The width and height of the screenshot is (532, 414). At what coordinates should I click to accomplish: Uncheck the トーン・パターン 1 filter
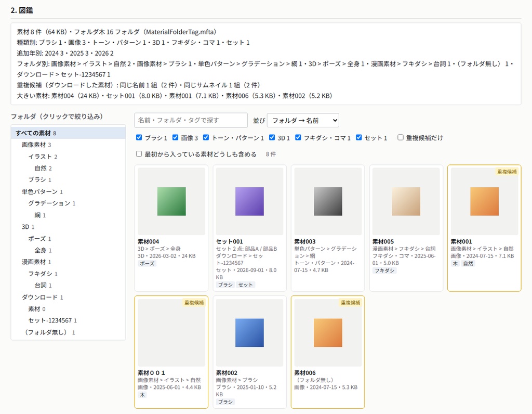[x=206, y=137]
